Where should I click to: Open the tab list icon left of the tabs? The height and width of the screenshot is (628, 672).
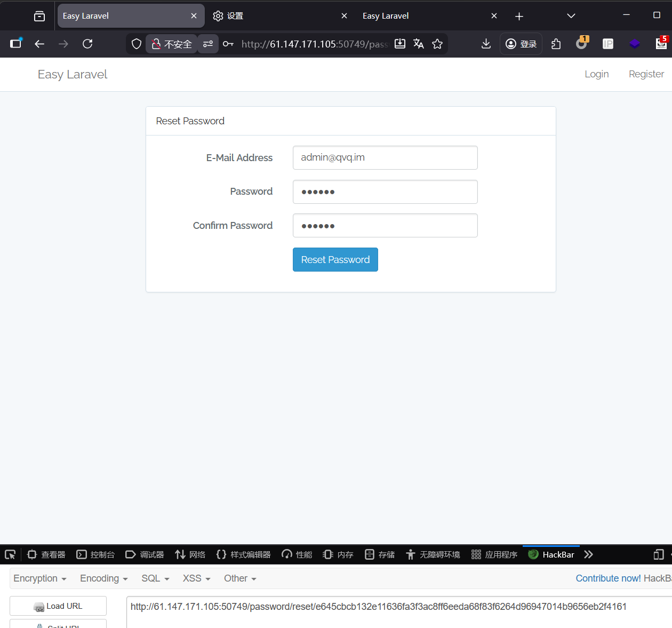coord(39,16)
